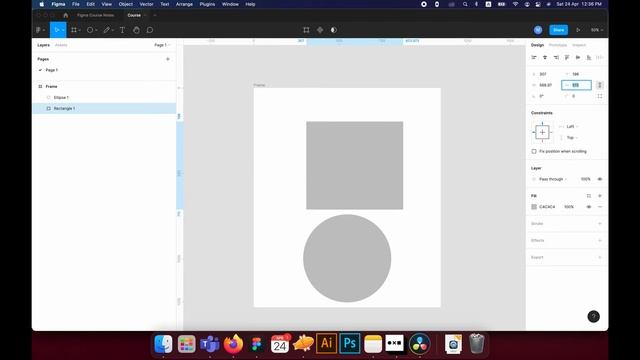Toggle layer visibility eye in Layer section
This screenshot has width=640, height=360.
[600, 179]
